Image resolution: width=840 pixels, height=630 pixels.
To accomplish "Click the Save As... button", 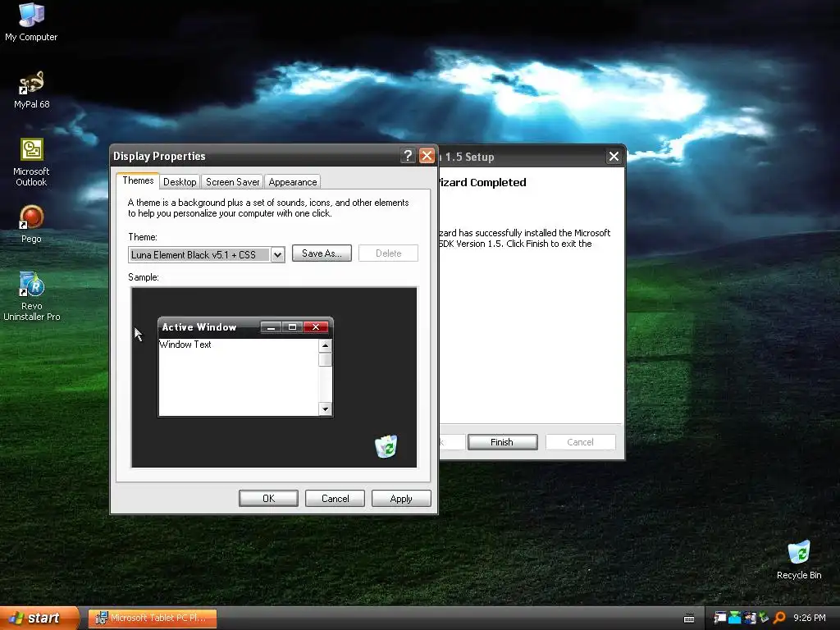I will 322,253.
